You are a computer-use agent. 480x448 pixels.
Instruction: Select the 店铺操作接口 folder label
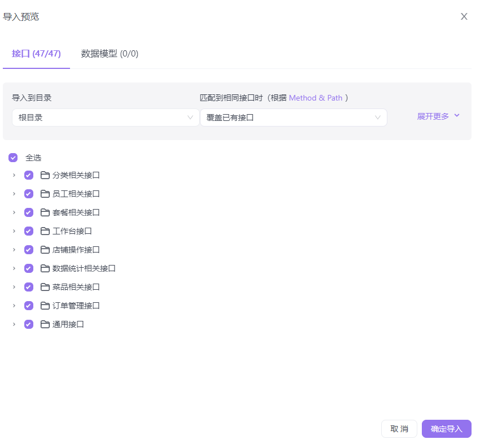(x=76, y=250)
